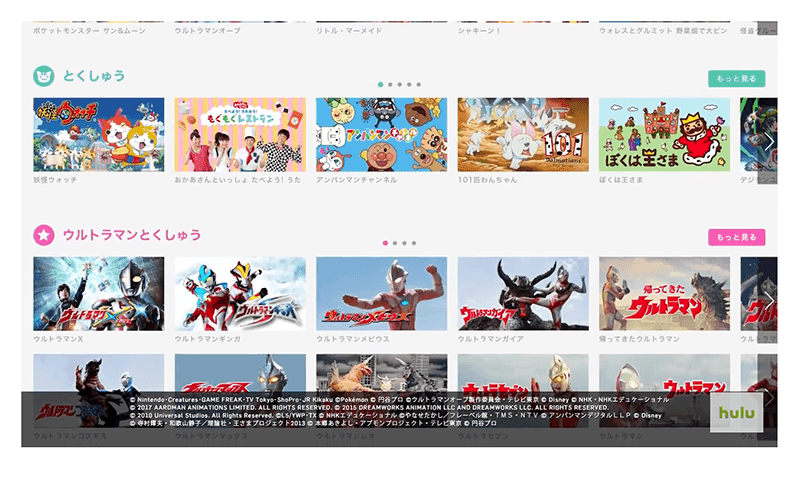Viewport: 800px width, 488px height.
Task: Advance とくしゅう carousel with right arrow
Action: [768, 141]
